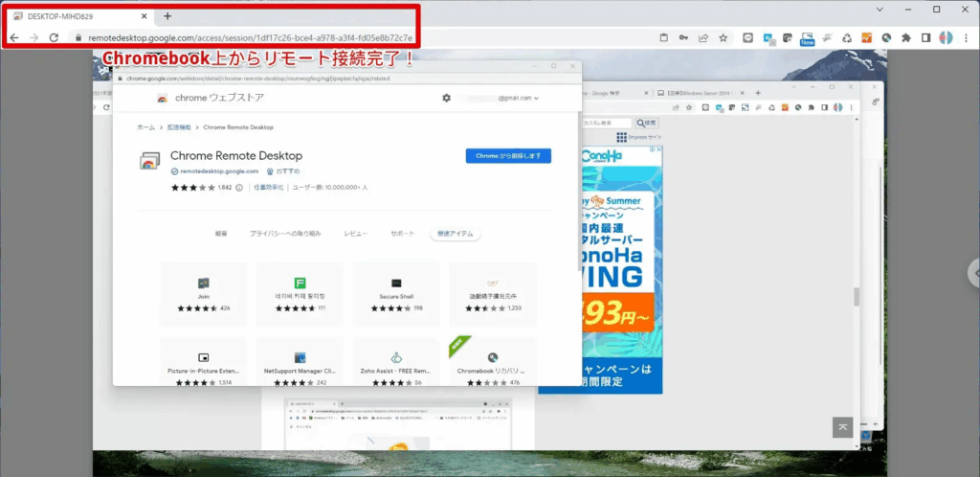This screenshot has height=477, width=980.
Task: Go back using the browser back arrow
Action: tap(13, 37)
